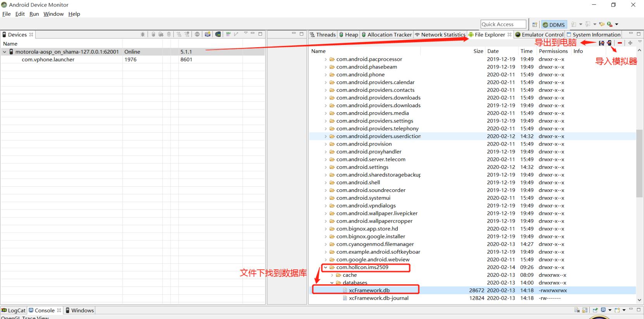644x319 pixels.
Task: Click the Pull file from device icon
Action: [601, 43]
